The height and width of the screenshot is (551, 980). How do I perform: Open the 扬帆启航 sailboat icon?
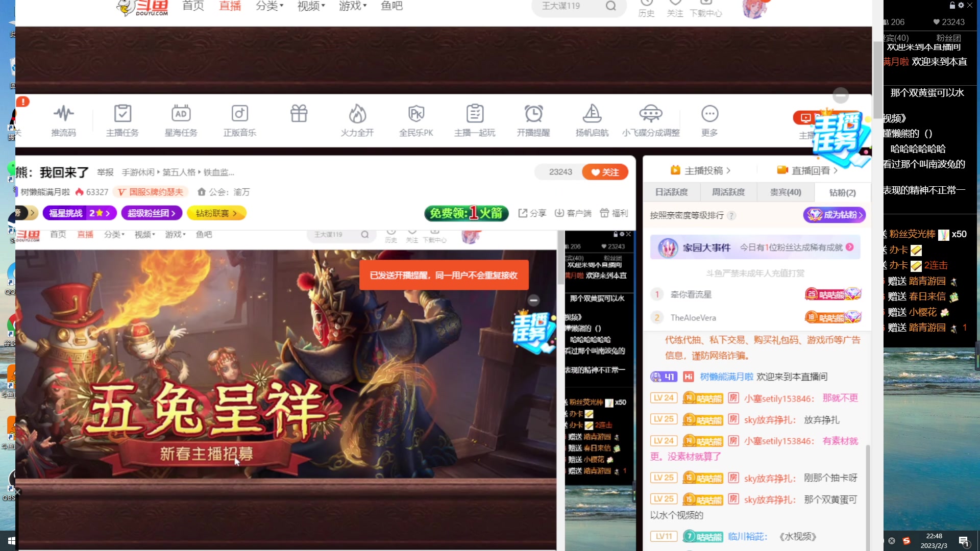tap(592, 120)
